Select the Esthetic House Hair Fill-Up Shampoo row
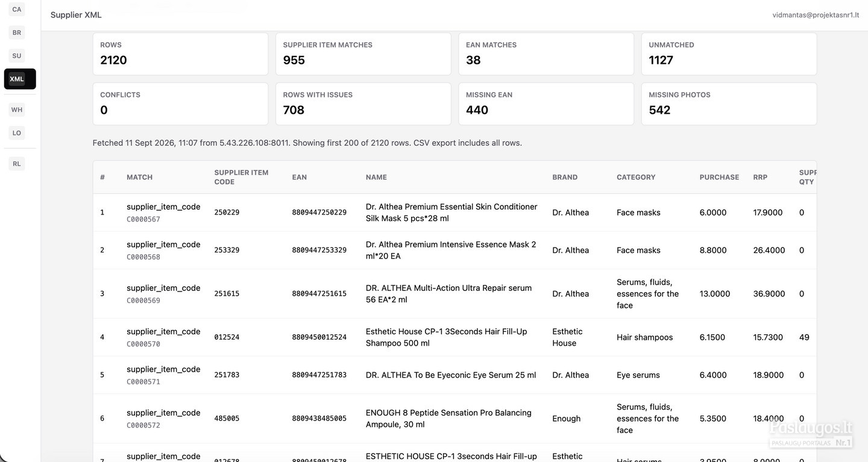Viewport: 868px width, 462px height. [x=454, y=337]
